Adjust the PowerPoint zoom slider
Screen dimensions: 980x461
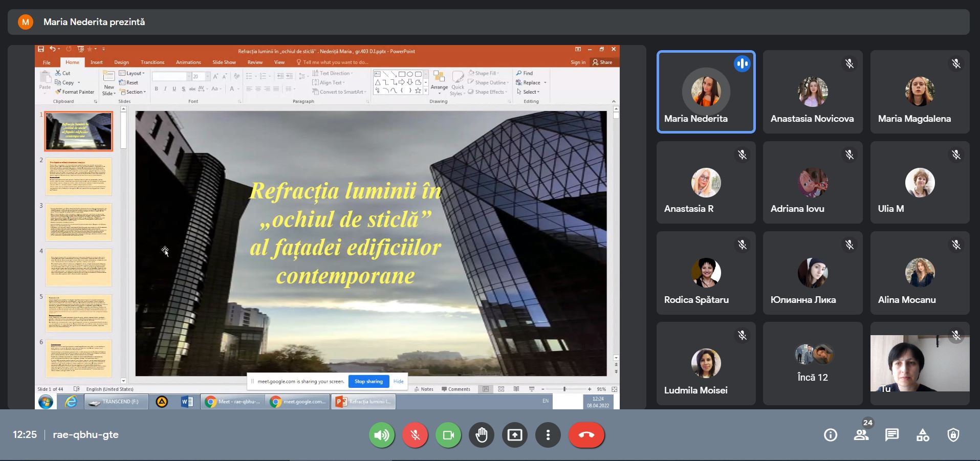(564, 389)
